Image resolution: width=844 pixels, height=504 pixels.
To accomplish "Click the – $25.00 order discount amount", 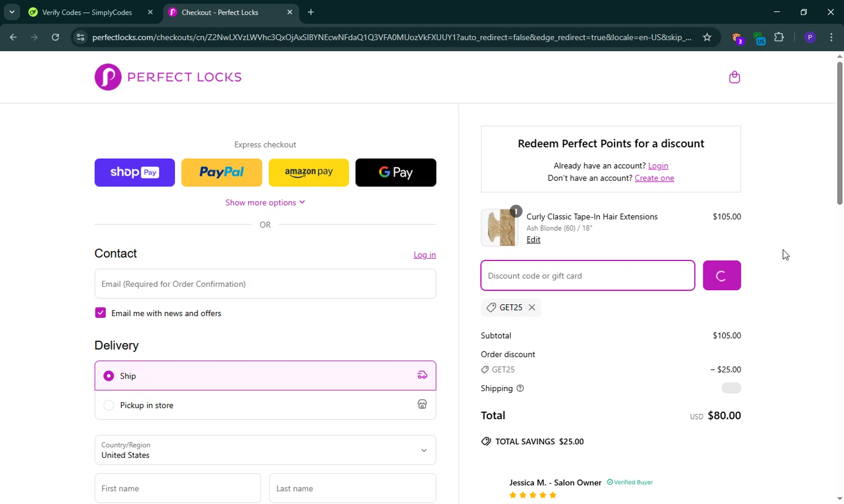I will click(726, 370).
